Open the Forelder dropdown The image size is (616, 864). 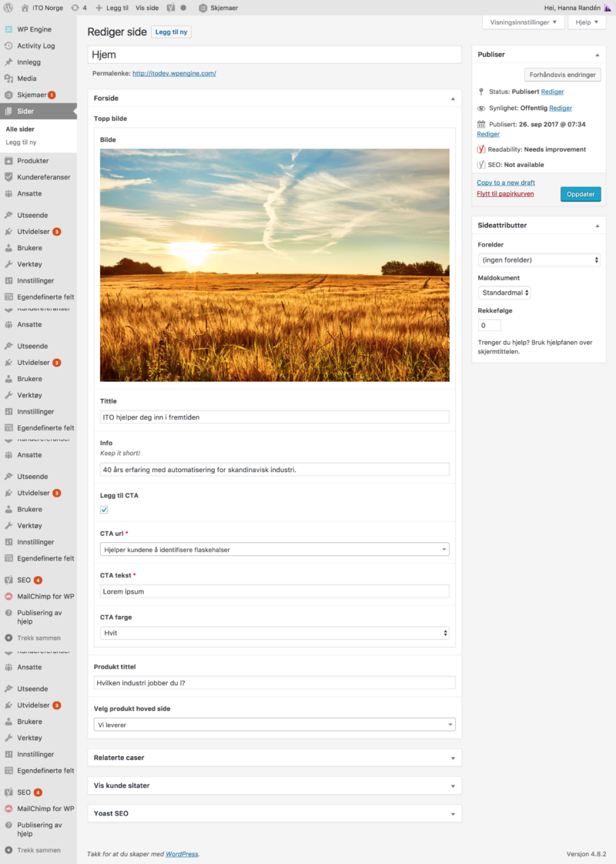click(539, 260)
